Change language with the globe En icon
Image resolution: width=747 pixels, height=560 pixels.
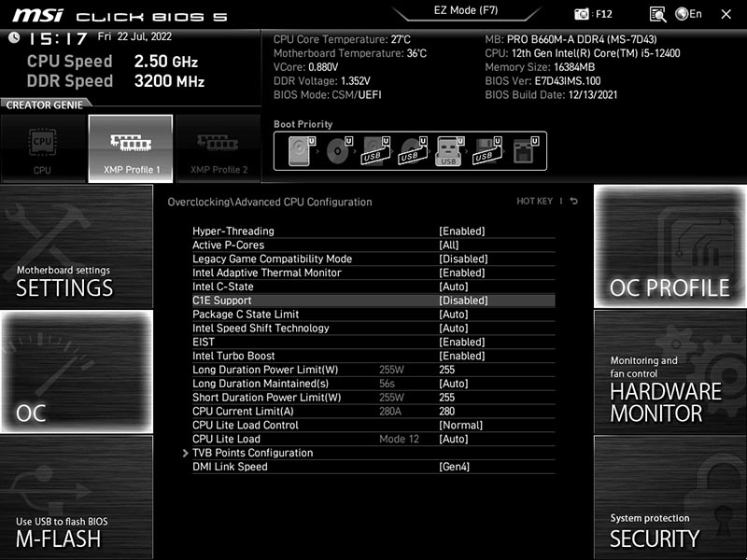pos(689,14)
